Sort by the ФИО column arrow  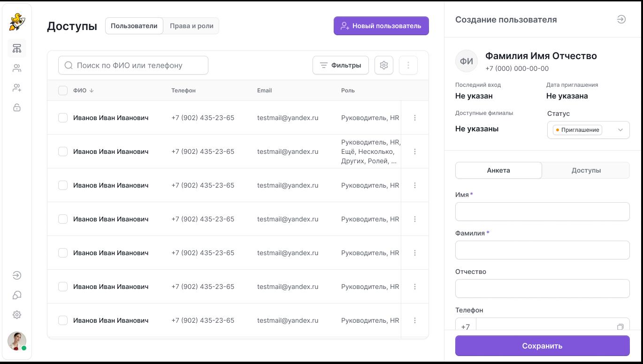point(92,91)
